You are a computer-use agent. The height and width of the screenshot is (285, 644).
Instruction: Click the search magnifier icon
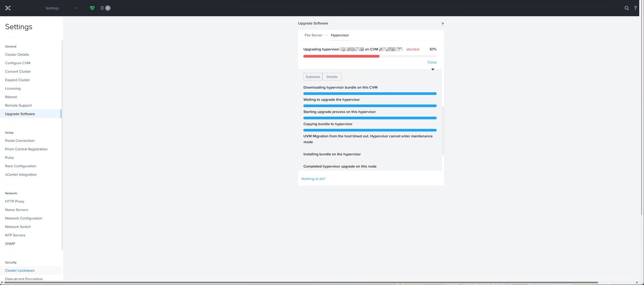click(627, 8)
